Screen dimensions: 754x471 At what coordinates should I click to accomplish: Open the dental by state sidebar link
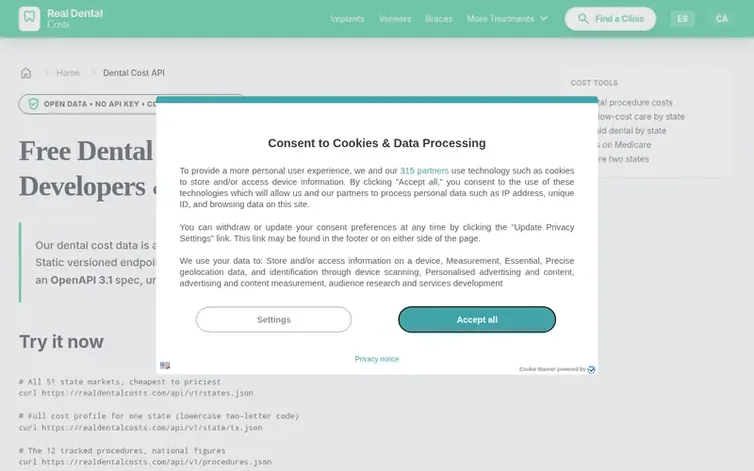(632, 130)
